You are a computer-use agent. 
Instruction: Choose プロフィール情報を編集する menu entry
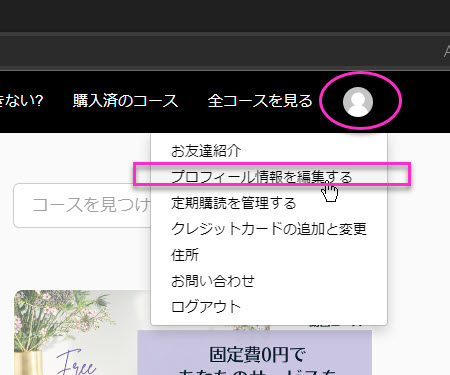coord(262,177)
